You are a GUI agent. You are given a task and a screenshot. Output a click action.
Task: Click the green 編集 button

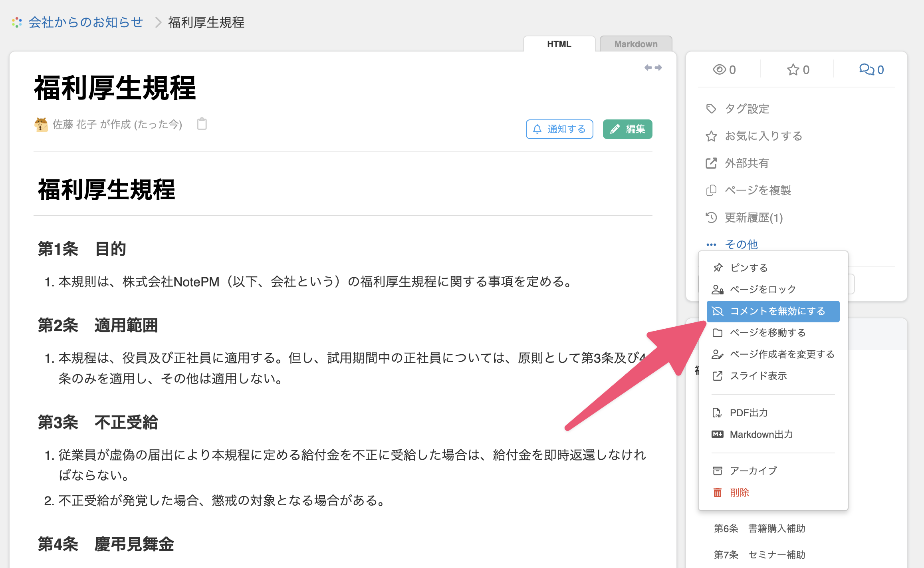(627, 129)
